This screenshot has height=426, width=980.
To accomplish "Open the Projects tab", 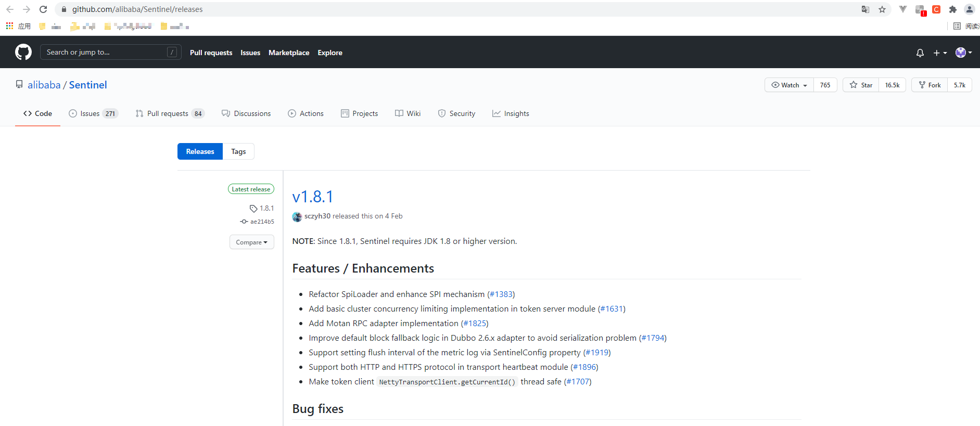I will [359, 113].
